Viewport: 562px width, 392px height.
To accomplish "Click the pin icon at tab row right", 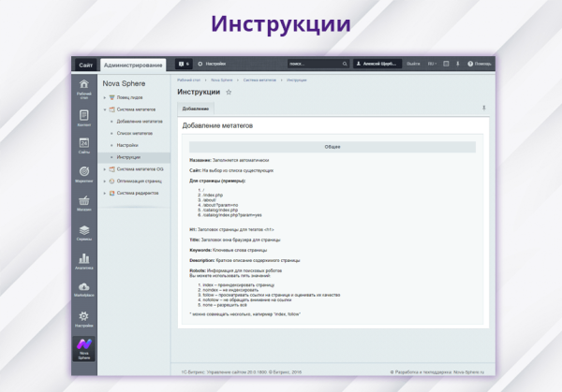I will click(484, 109).
